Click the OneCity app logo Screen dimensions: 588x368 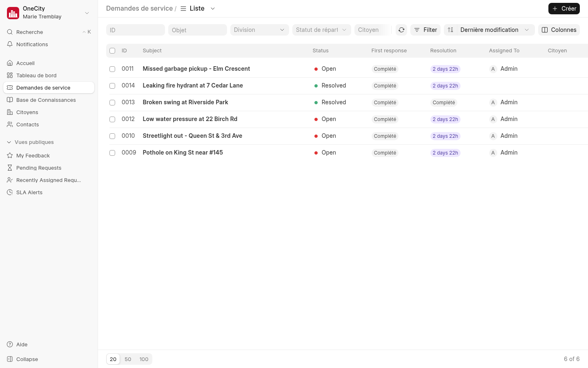pyautogui.click(x=13, y=13)
